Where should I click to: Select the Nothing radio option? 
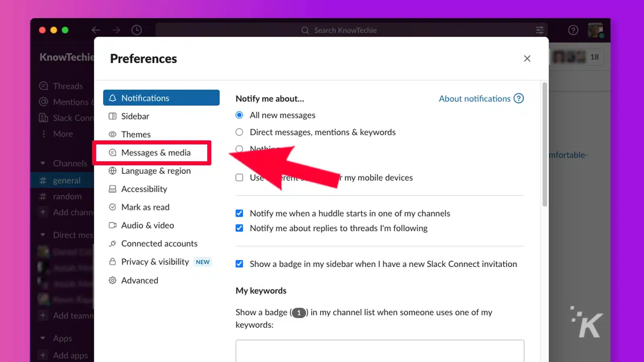[239, 149]
